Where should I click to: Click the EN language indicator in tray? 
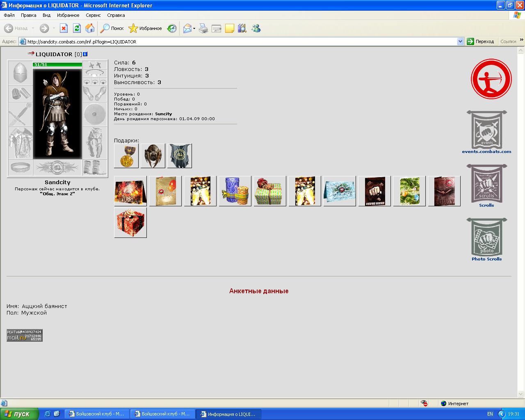pos(490,414)
